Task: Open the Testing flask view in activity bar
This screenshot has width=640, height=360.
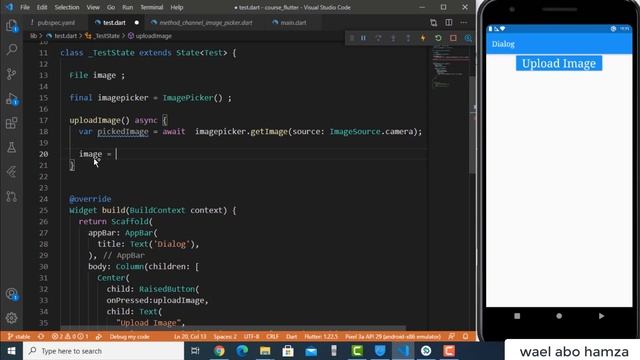Action: click(x=11, y=147)
